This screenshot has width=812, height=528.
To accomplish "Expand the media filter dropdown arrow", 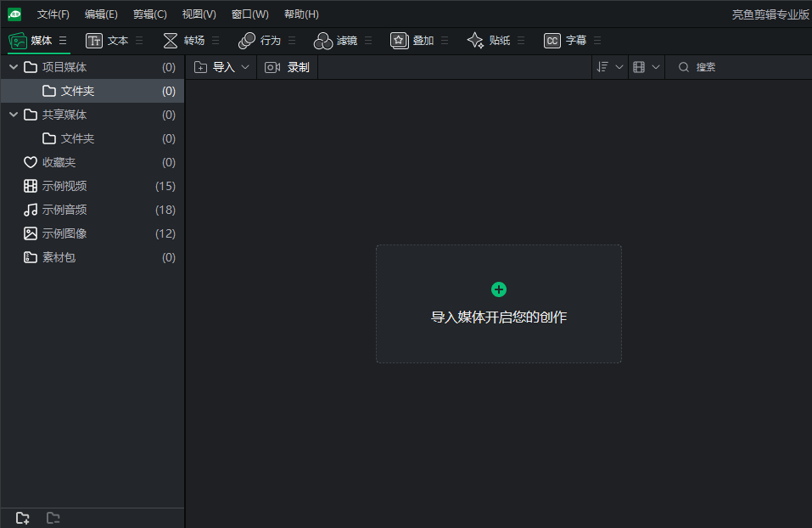I will 656,67.
